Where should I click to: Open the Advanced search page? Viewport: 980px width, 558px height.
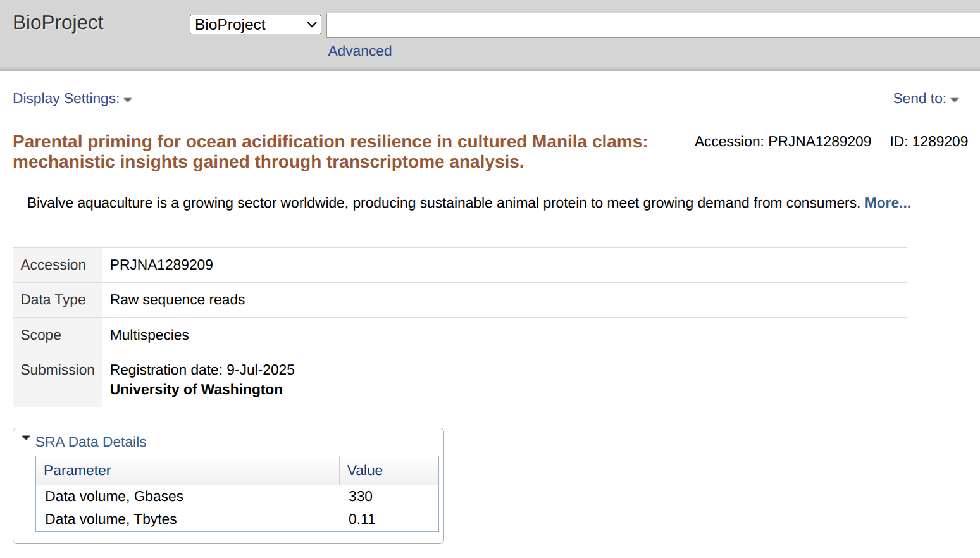point(359,51)
